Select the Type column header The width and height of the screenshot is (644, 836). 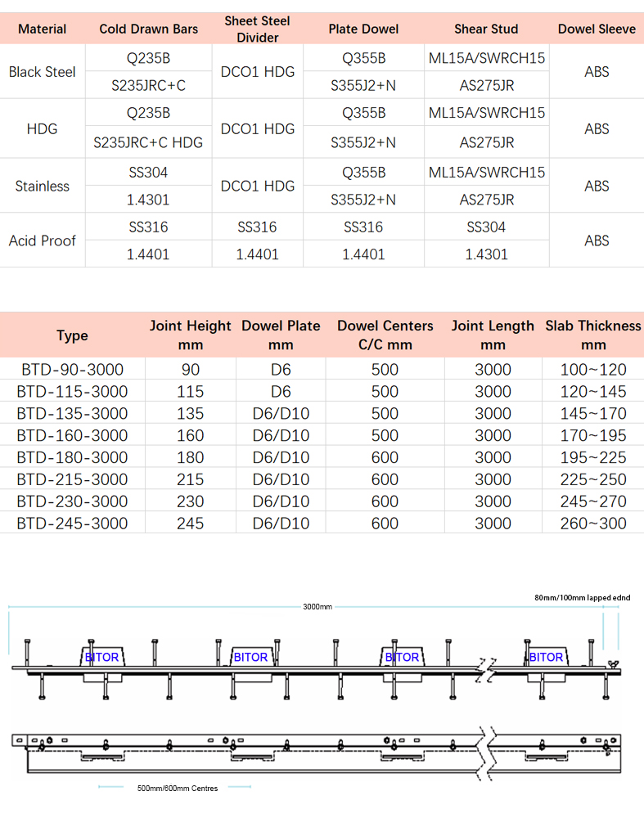[x=72, y=335]
